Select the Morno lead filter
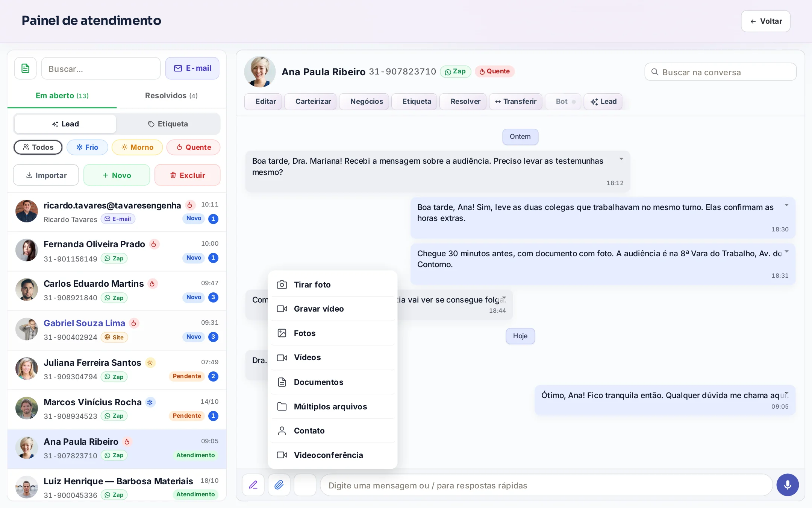This screenshot has width=812, height=508. (137, 147)
